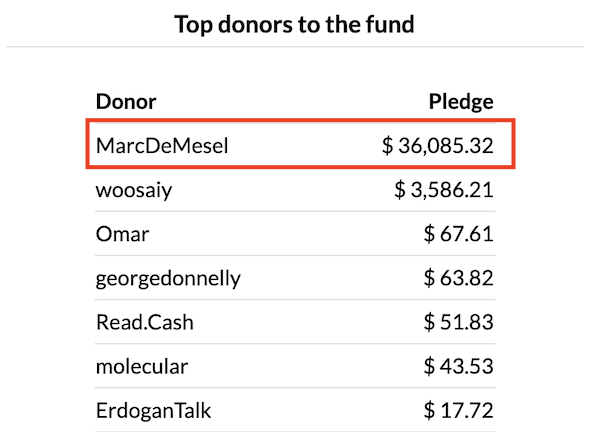Click the MarcDeMesel donor name

[162, 146]
